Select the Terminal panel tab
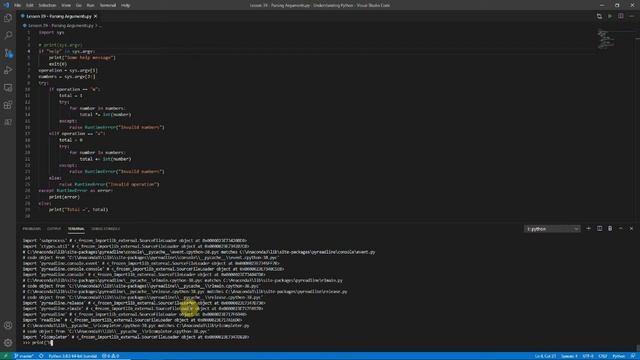The width and height of the screenshot is (640, 360). click(x=76, y=229)
